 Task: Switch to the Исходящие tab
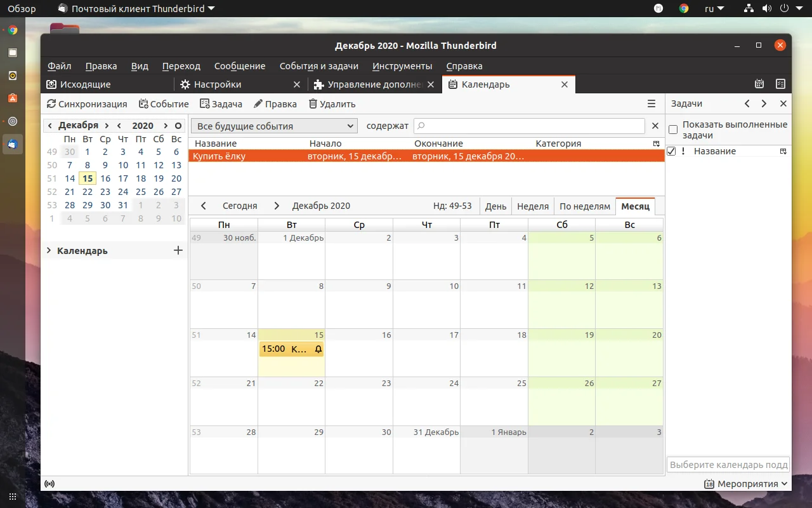point(107,84)
